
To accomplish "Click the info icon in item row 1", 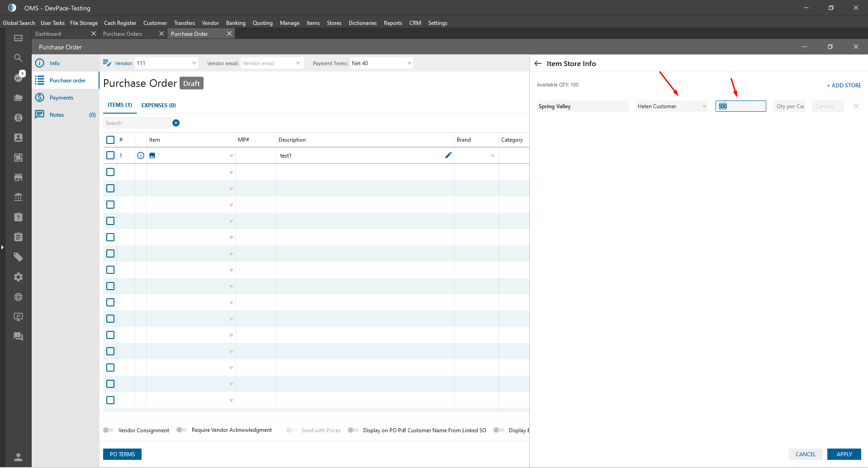I will [141, 156].
